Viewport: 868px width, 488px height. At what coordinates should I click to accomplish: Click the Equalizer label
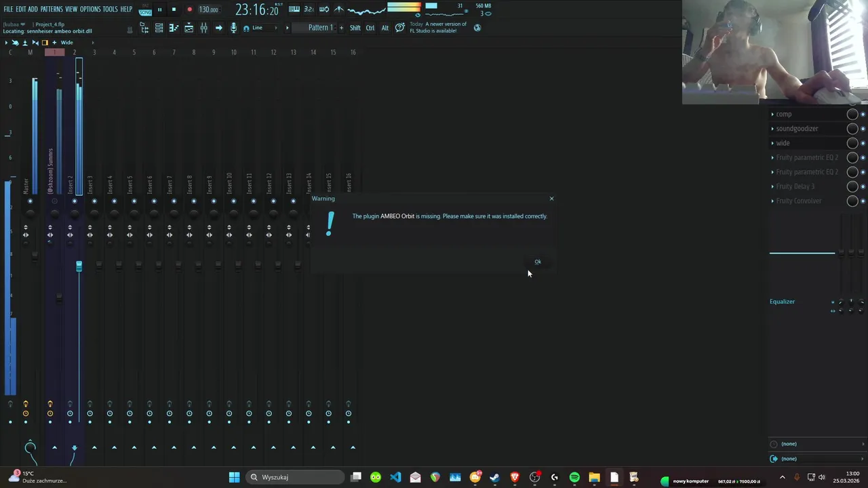[782, 302]
